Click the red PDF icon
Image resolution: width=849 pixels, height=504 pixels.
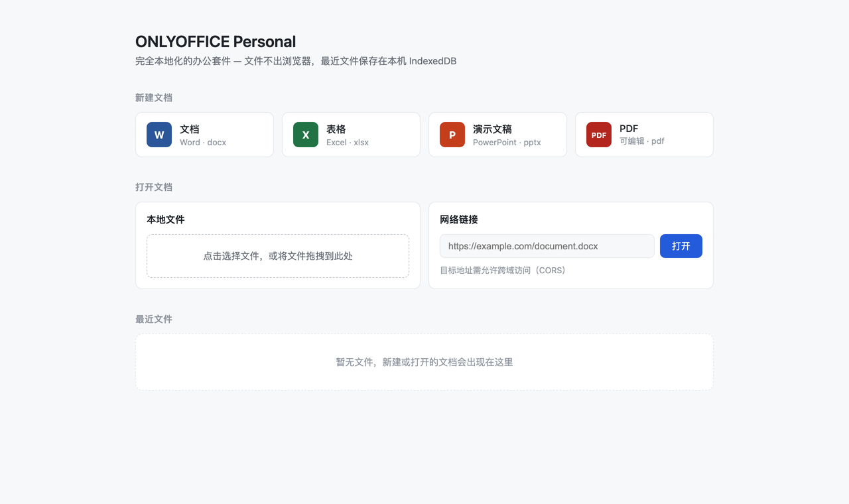coord(599,135)
